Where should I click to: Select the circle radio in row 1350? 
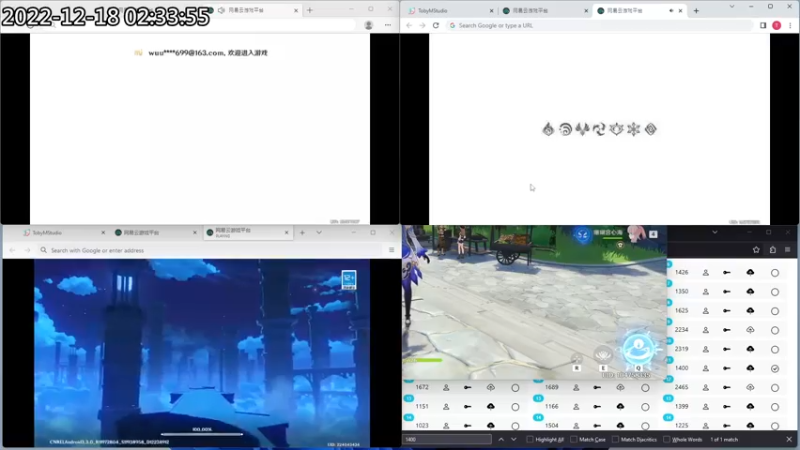tap(774, 292)
